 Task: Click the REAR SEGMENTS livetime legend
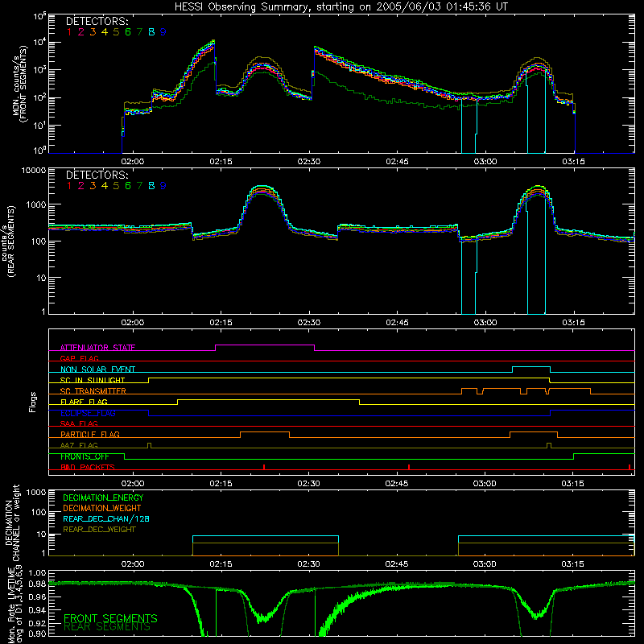107,627
